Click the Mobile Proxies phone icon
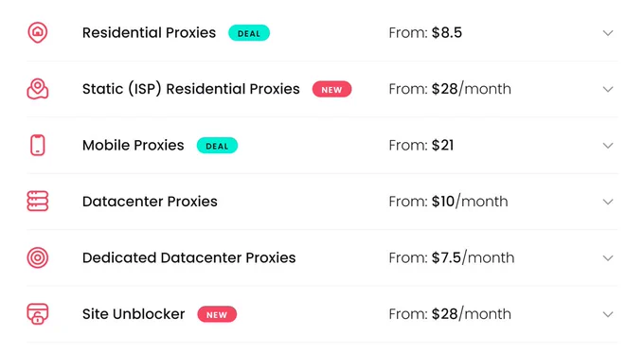 point(37,146)
